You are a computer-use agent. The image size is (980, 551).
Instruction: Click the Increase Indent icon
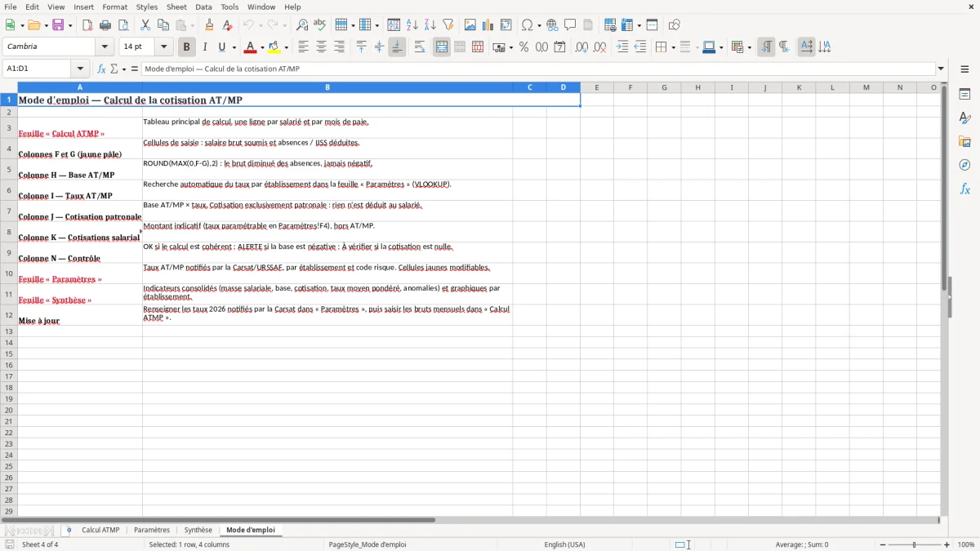tap(622, 47)
